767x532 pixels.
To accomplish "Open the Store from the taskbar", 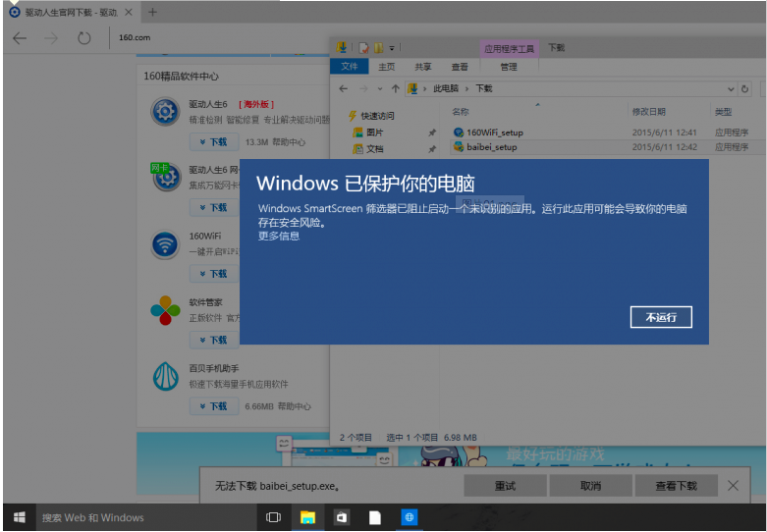I will coord(342,517).
